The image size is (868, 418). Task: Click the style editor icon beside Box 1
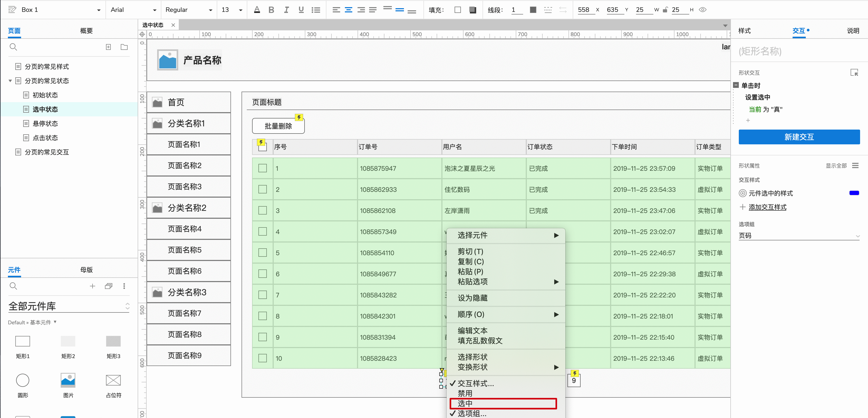click(x=12, y=9)
